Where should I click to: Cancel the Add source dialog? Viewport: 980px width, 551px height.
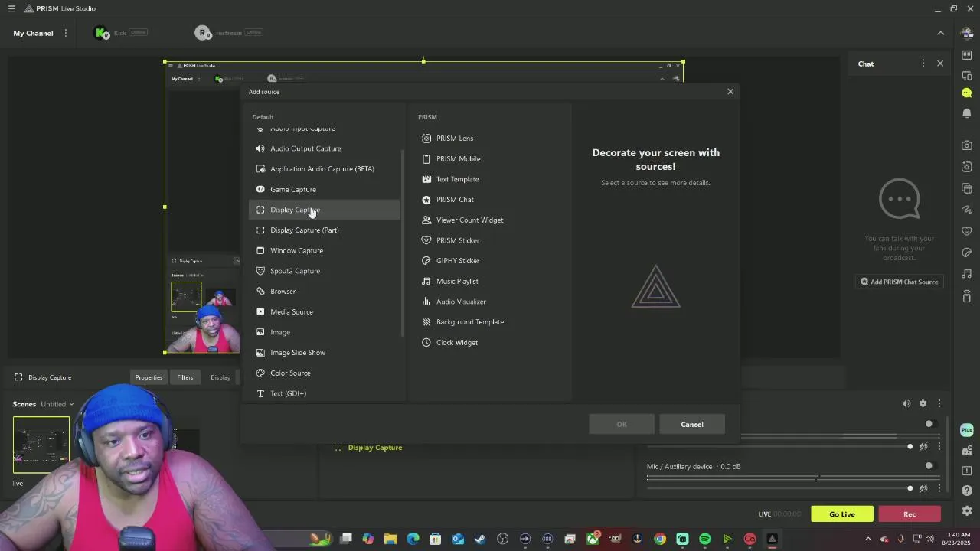(x=692, y=425)
